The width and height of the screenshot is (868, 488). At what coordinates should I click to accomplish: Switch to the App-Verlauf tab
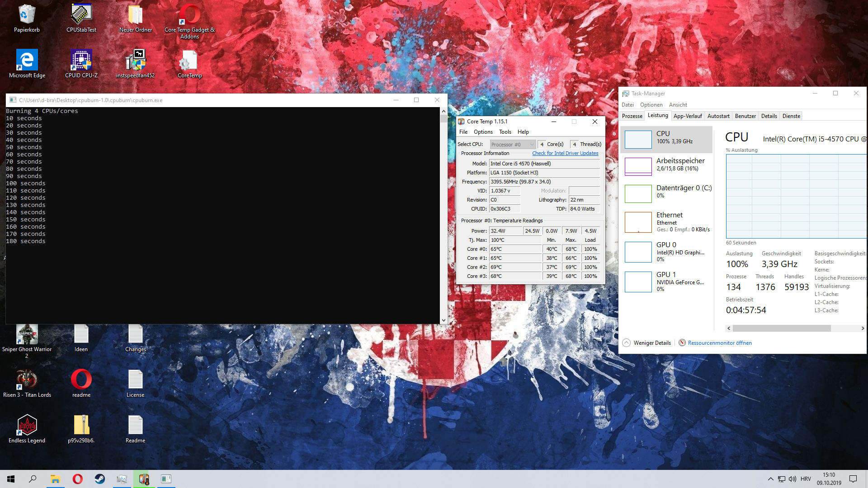pos(687,116)
